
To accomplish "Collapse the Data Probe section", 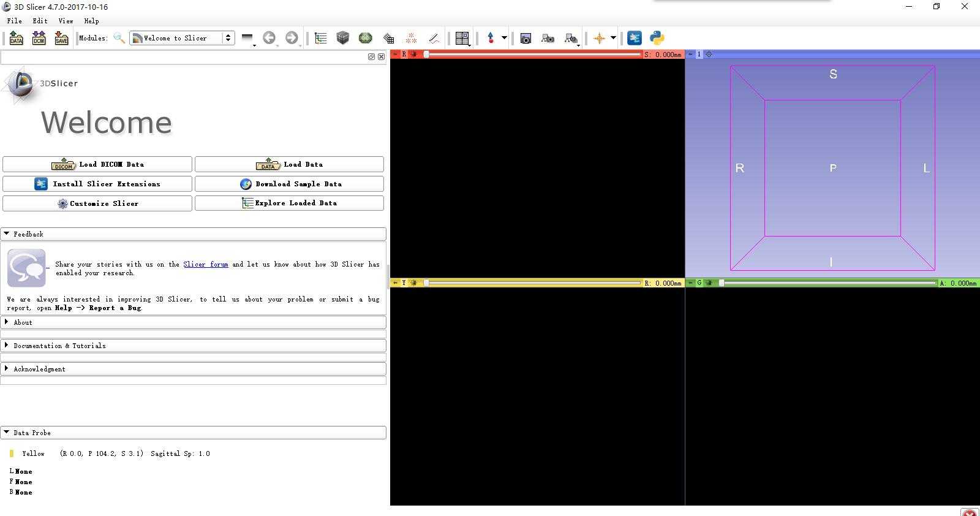I will [x=194, y=433].
